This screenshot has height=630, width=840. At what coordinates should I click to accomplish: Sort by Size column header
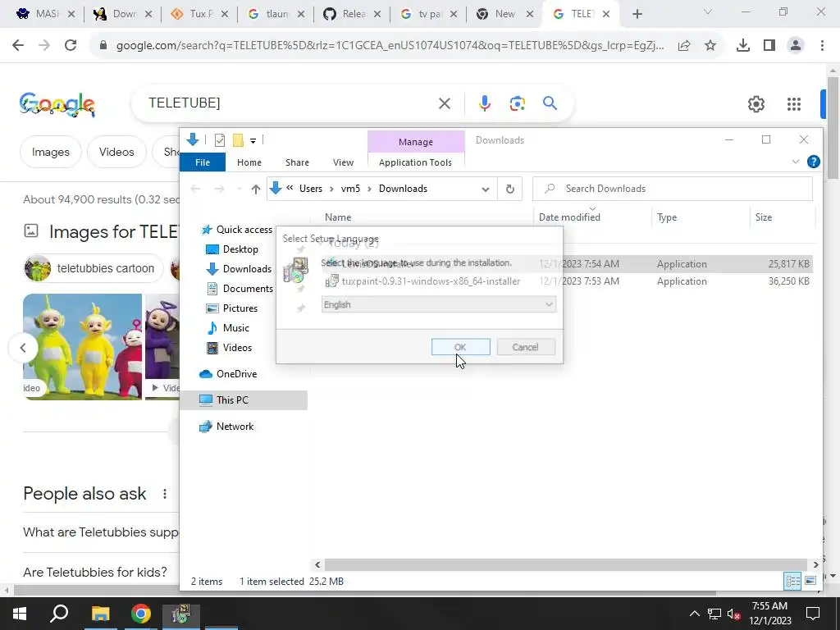click(764, 217)
